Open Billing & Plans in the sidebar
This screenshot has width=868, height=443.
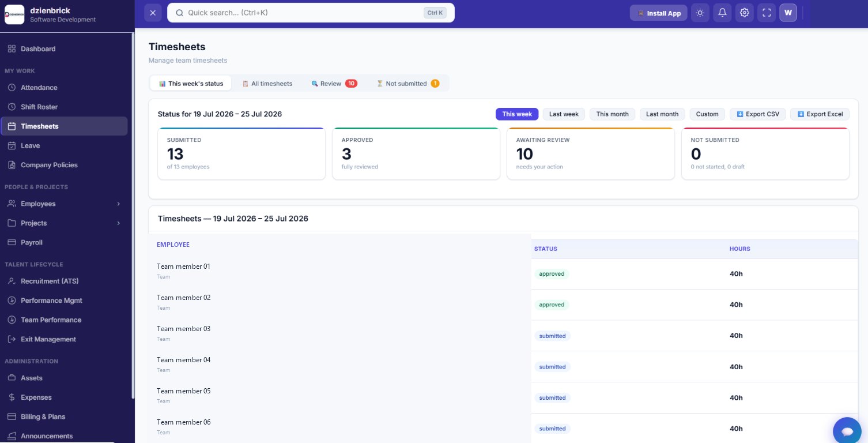coord(64,416)
